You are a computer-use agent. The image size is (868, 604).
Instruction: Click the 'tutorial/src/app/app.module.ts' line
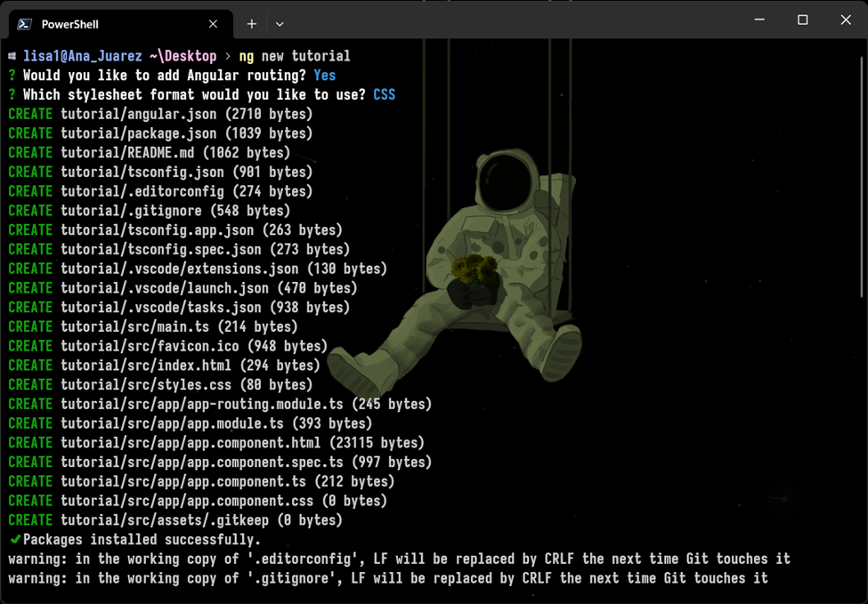191,423
